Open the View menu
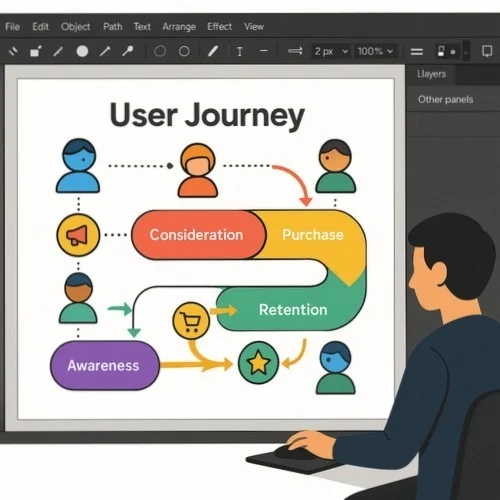 click(254, 27)
